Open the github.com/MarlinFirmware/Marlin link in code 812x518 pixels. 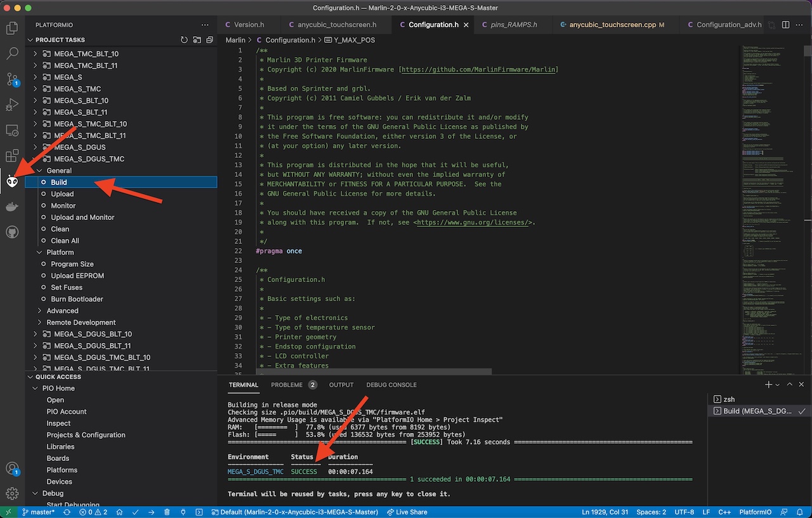478,70
